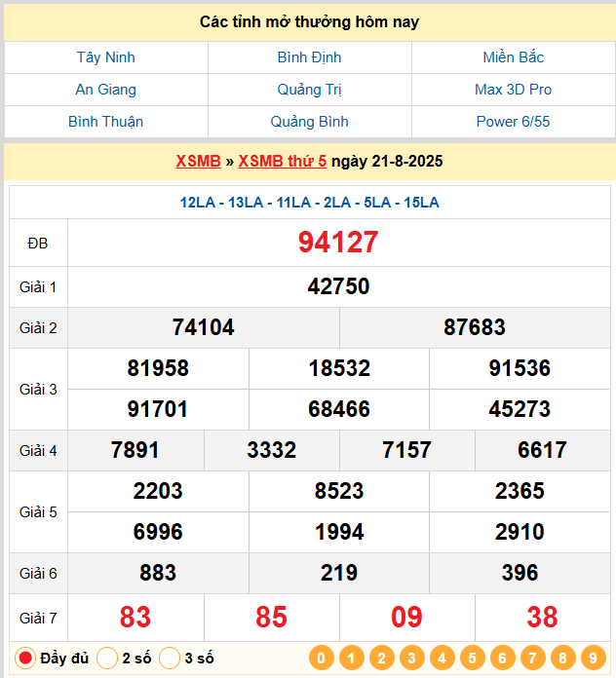Image resolution: width=616 pixels, height=678 pixels.
Task: Click the Giải 4 number 6617
Action: coord(543,450)
